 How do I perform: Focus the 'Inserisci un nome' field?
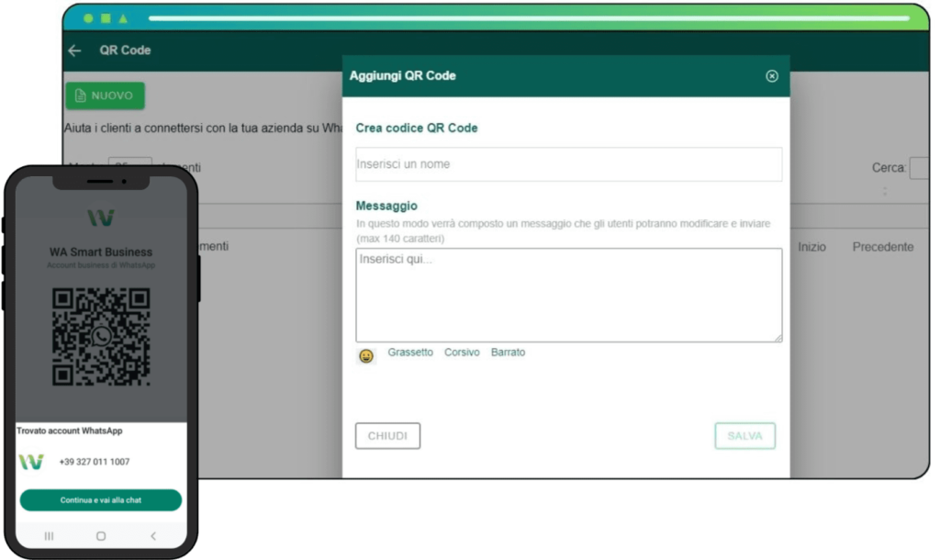point(568,164)
